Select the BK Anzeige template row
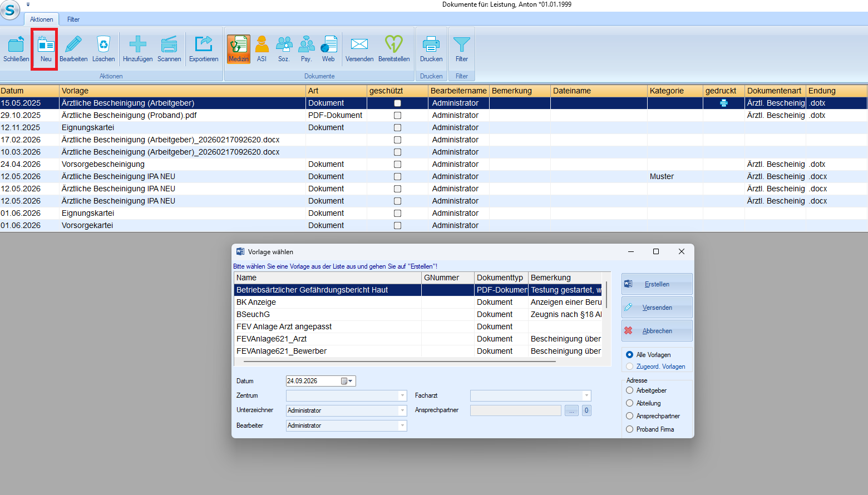 [418, 302]
